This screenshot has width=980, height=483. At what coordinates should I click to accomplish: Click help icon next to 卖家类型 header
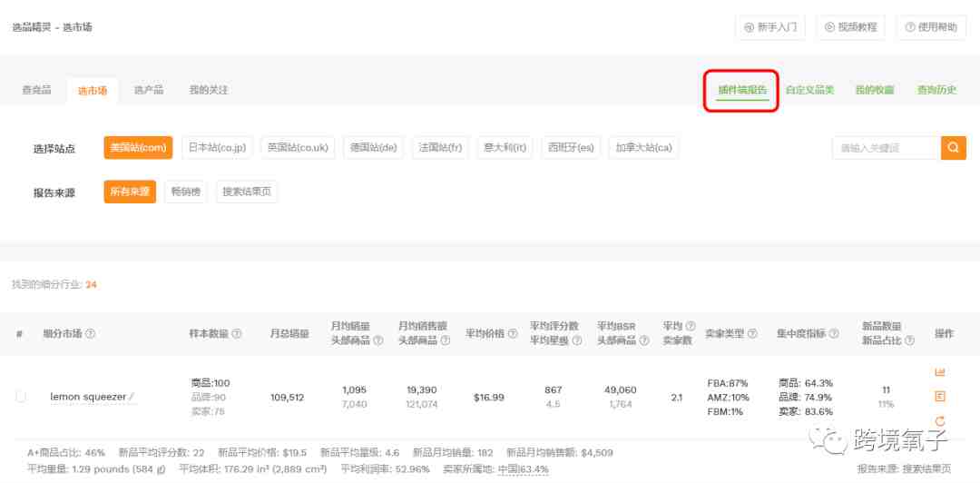(x=752, y=334)
